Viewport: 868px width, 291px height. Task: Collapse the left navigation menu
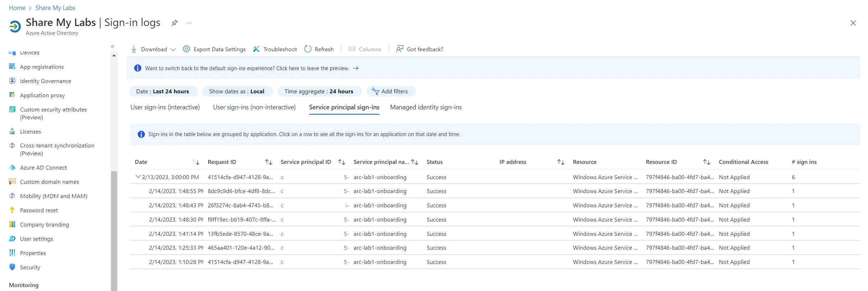pyautogui.click(x=112, y=47)
